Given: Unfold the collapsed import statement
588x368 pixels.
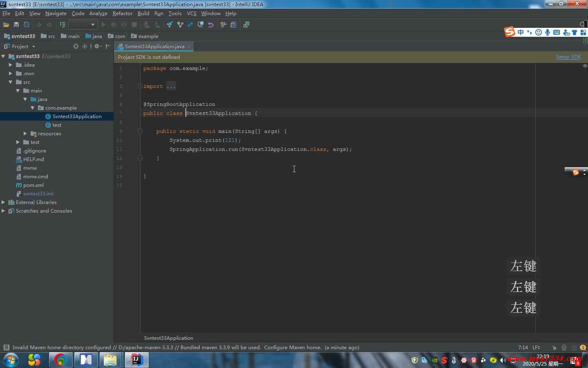Looking at the screenshot, I should [x=140, y=86].
